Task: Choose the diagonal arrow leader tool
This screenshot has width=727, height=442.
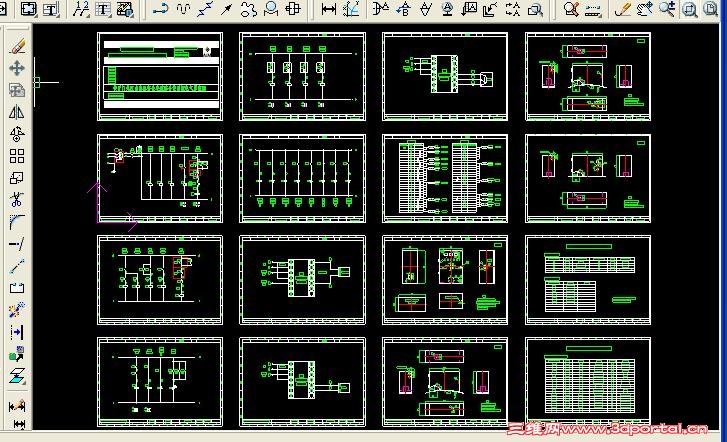Action: pyautogui.click(x=227, y=9)
